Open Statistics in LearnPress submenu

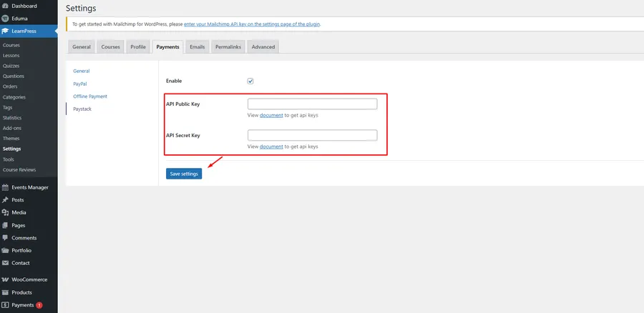point(12,118)
